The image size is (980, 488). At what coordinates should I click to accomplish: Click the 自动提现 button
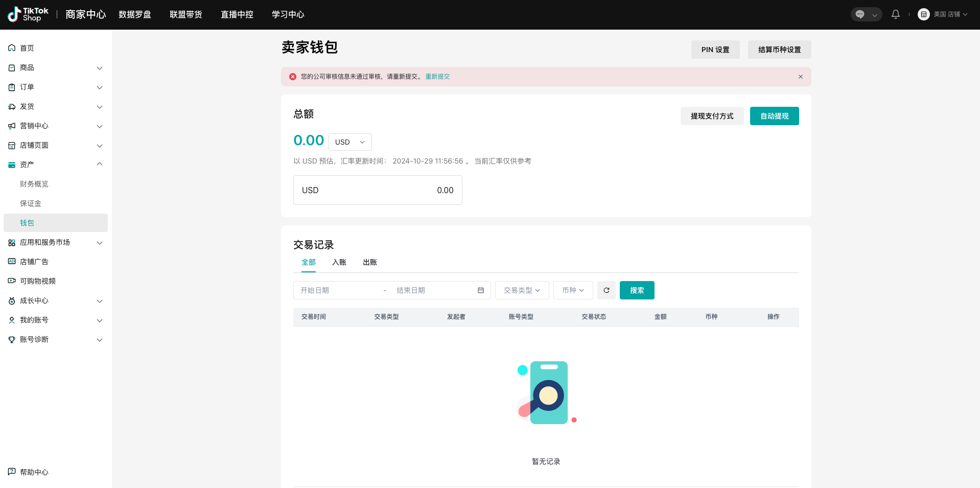[774, 116]
